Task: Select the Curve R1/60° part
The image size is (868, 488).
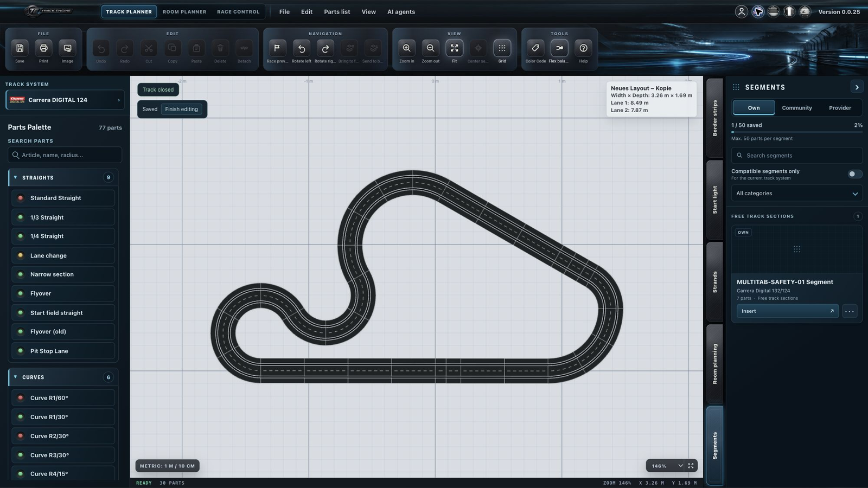Action: click(x=63, y=397)
